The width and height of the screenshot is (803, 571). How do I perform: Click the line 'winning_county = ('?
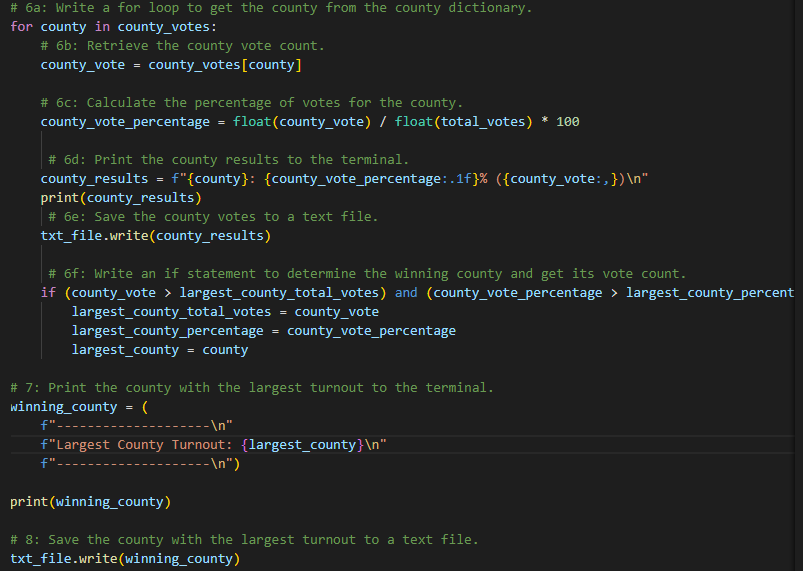tap(79, 407)
